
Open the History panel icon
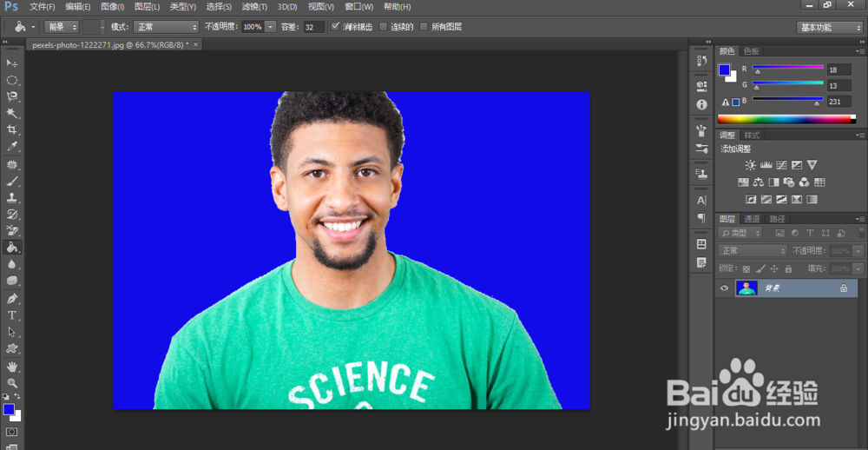click(701, 61)
